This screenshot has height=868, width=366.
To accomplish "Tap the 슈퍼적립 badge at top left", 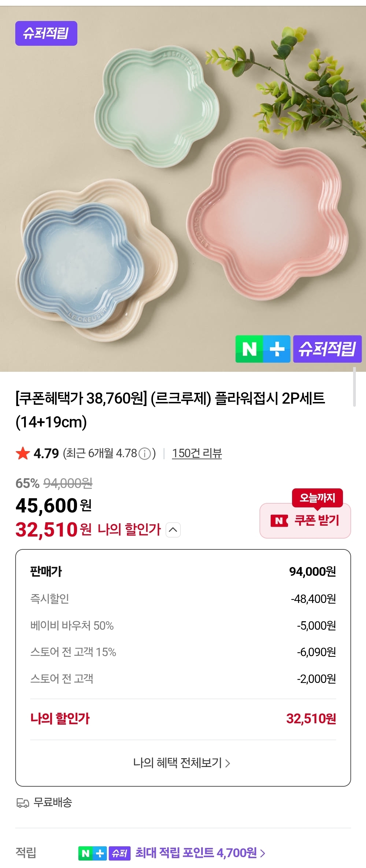I will click(46, 33).
